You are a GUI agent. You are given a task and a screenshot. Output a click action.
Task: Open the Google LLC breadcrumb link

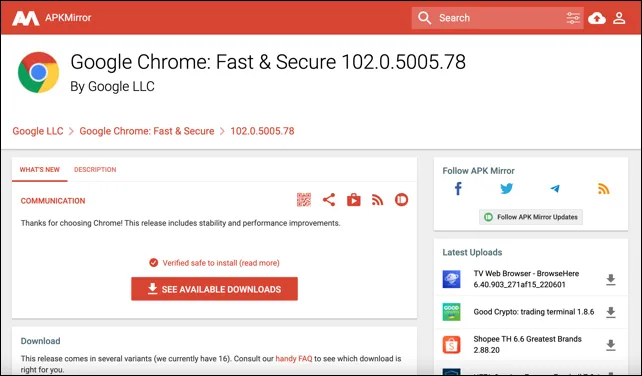pyautogui.click(x=38, y=131)
